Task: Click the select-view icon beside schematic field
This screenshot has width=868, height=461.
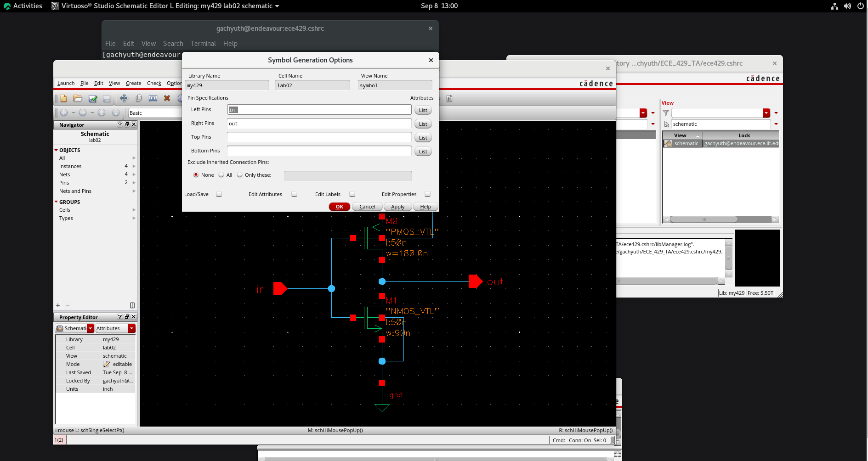Action: [666, 124]
